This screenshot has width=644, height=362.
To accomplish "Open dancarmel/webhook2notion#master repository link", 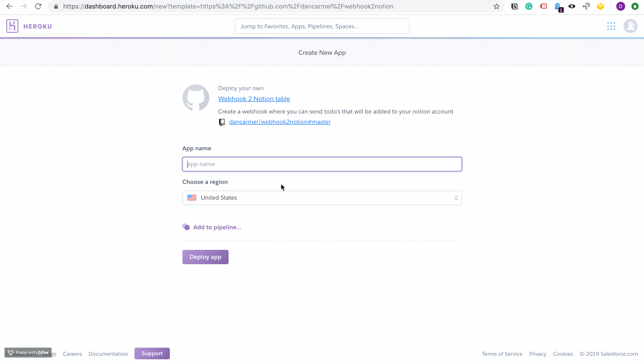I will point(280,122).
